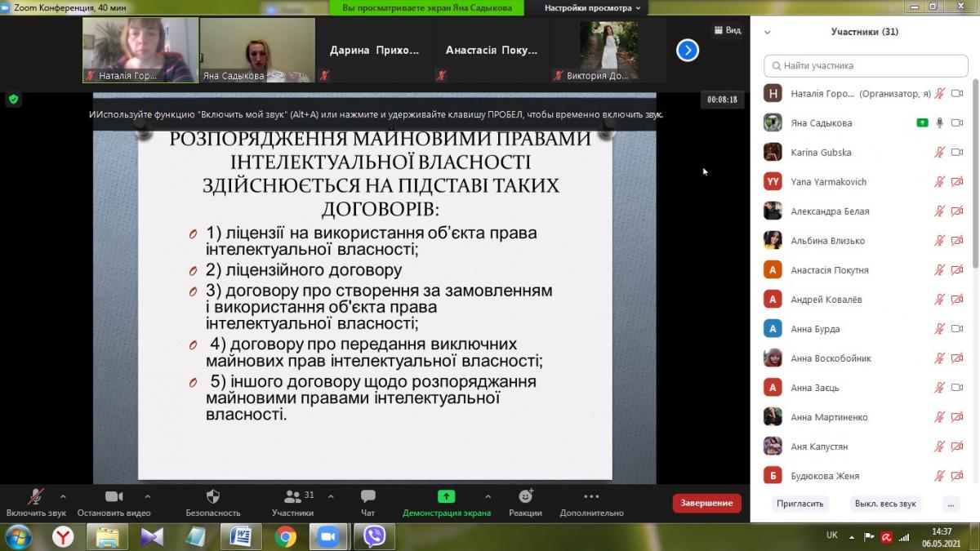980x551 pixels.
Task: Click camera-off icon for Александра Белая
Action: [x=957, y=211]
